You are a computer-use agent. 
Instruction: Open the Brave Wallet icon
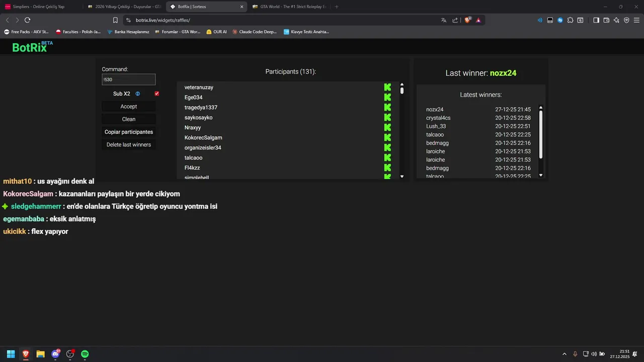click(x=606, y=20)
